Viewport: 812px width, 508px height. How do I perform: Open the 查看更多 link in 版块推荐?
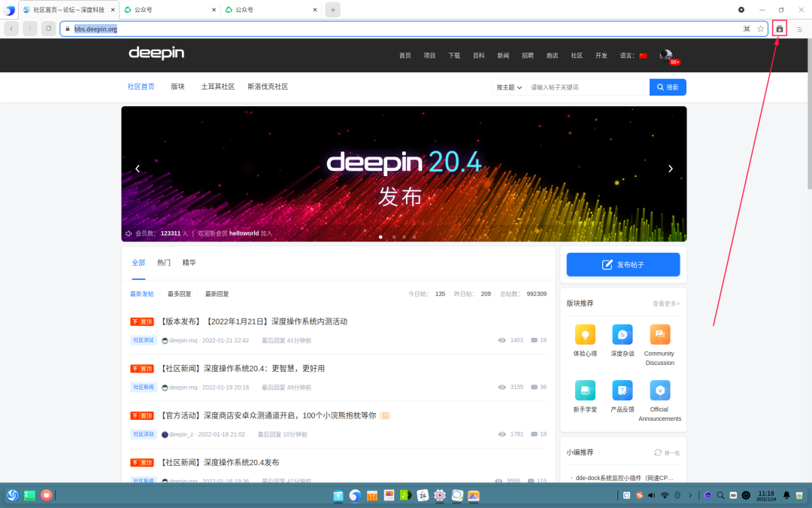point(665,303)
